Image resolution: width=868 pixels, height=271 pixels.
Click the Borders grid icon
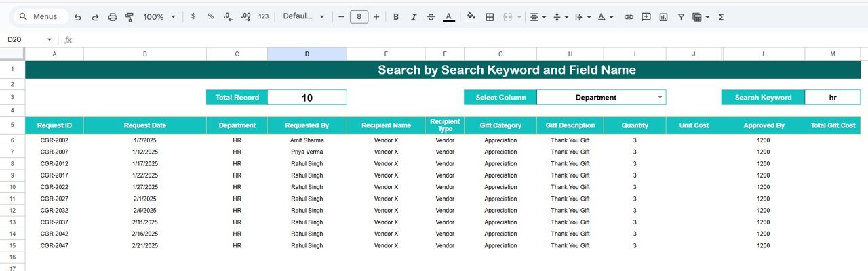490,17
